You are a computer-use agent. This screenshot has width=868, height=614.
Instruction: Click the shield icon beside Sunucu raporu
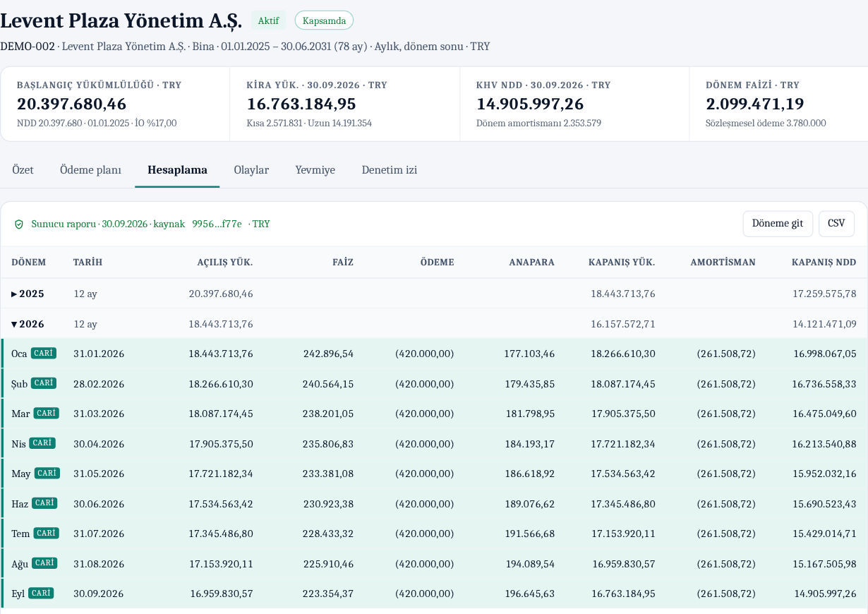[x=19, y=224]
